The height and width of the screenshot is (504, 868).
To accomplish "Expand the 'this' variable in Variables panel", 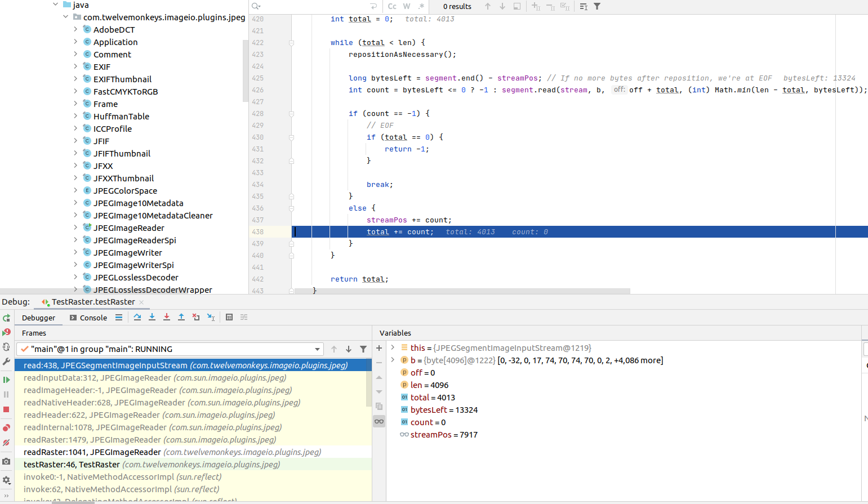I will click(x=393, y=347).
